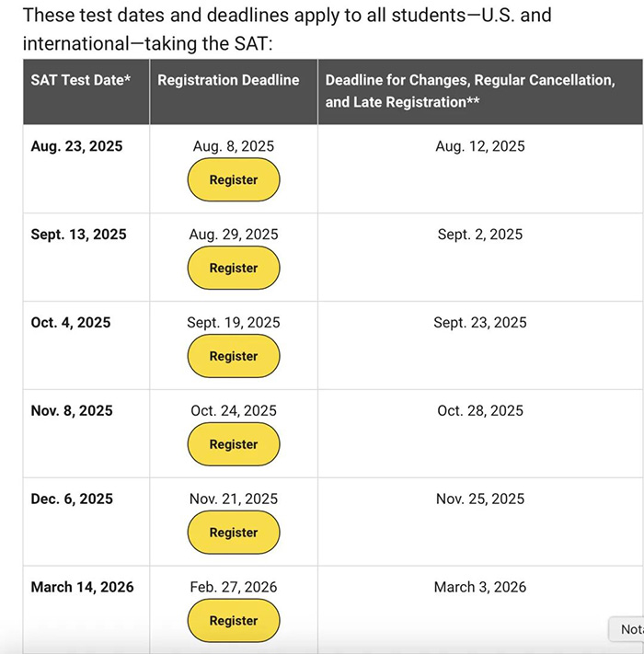Register for the Oct. 4, 2025 SAT
644x654 pixels.
pos(233,357)
